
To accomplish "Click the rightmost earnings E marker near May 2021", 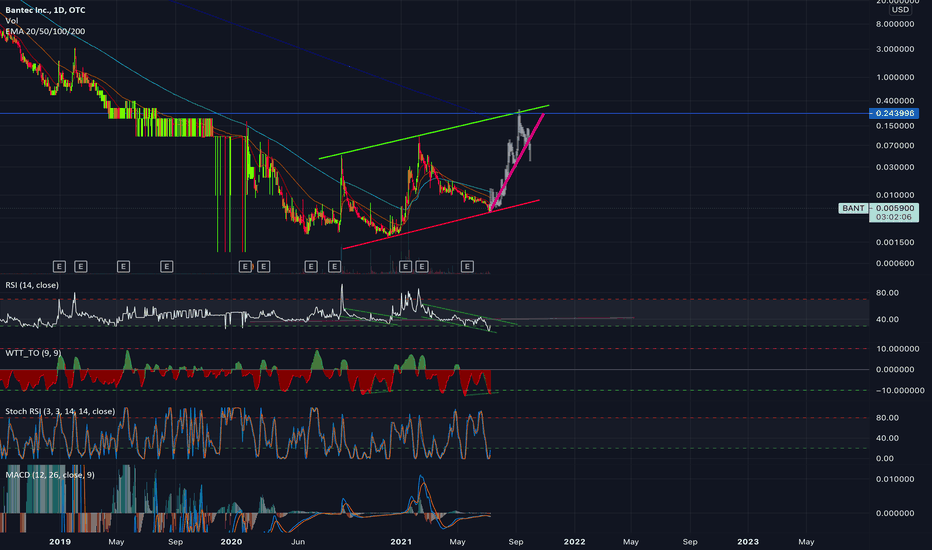I will coord(467,266).
